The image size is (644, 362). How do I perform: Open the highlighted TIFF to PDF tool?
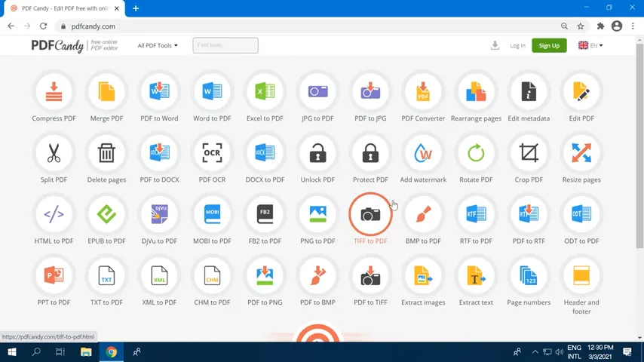point(370,214)
